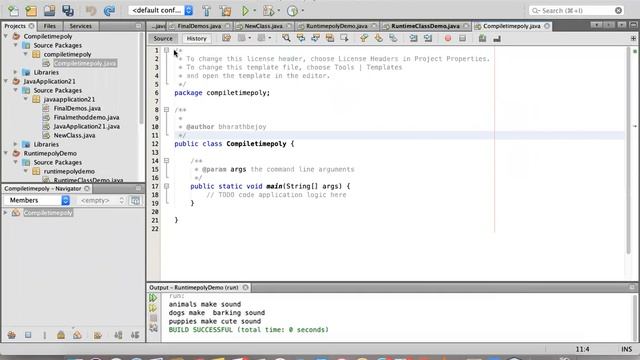The height and width of the screenshot is (360, 640).
Task: Toggle Show Inherited Members in Navigator
Action: pyautogui.click(x=11, y=335)
